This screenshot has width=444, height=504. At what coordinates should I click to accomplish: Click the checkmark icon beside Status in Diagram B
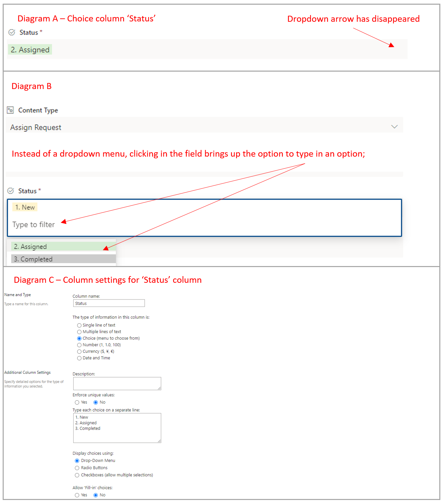10,190
